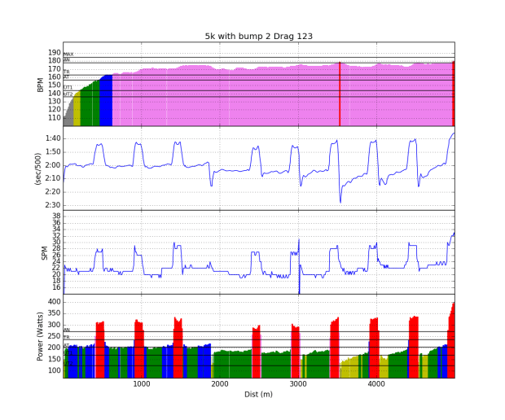Click the (sec/500) pace axis label
The width and height of the screenshot is (505, 420).
[x=37, y=168]
